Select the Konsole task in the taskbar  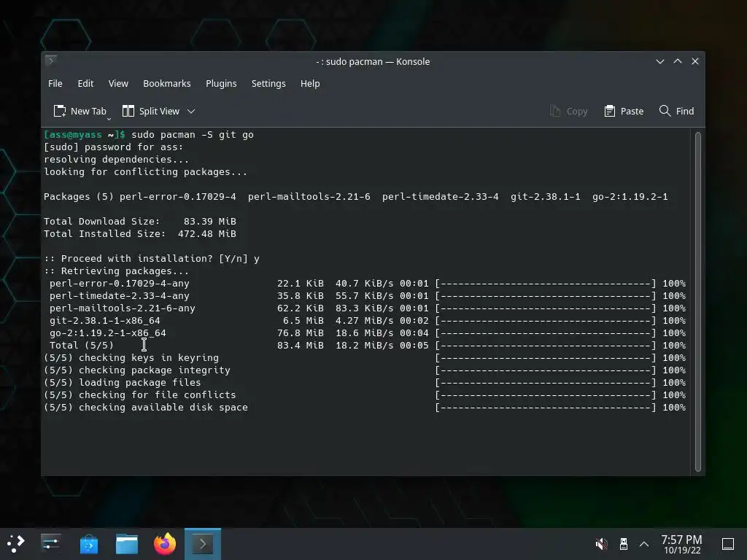[203, 544]
